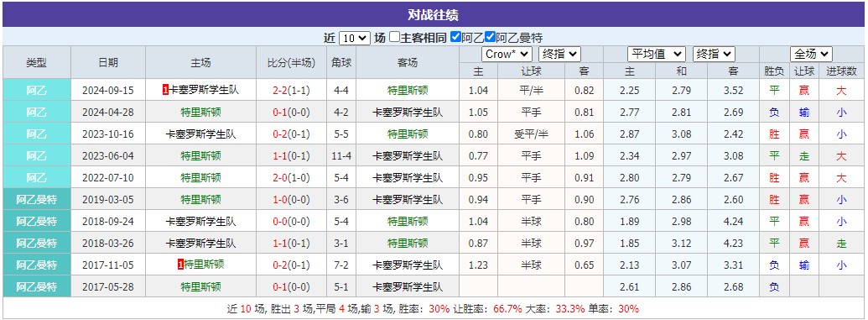Click the 客场 column header
868x320 pixels.
pyautogui.click(x=408, y=63)
